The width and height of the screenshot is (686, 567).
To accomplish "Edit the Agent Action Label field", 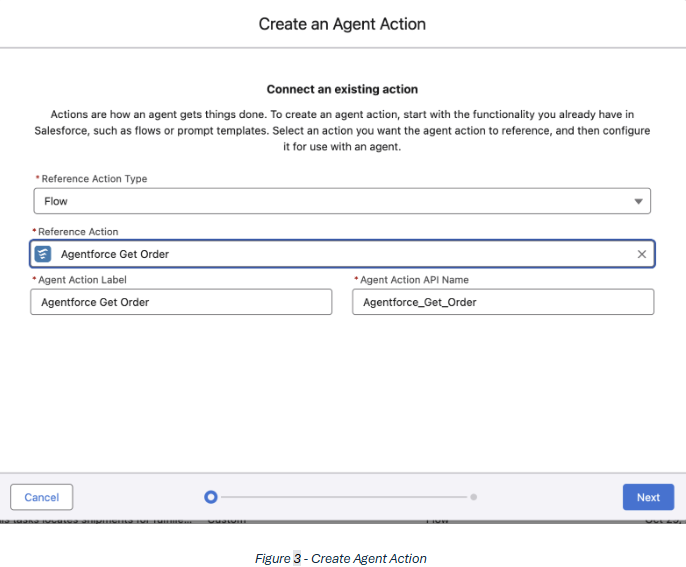I will [x=181, y=302].
